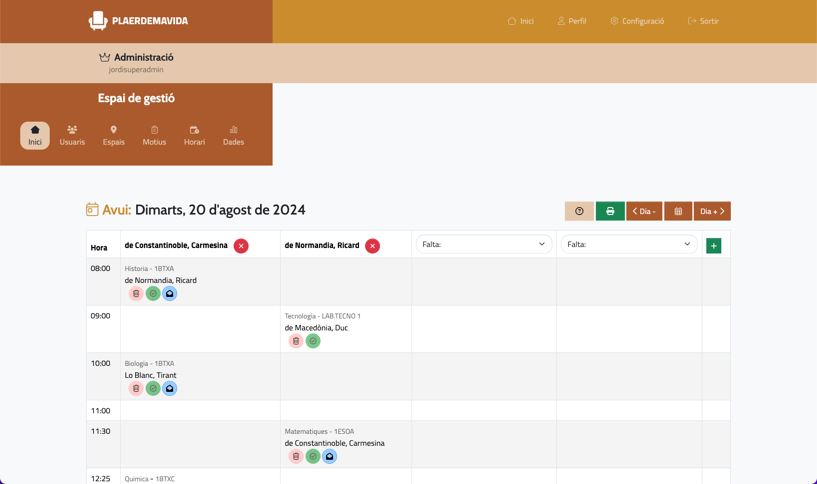The image size is (817, 484).
Task: Add absent teacher with green plus button
Action: click(713, 246)
